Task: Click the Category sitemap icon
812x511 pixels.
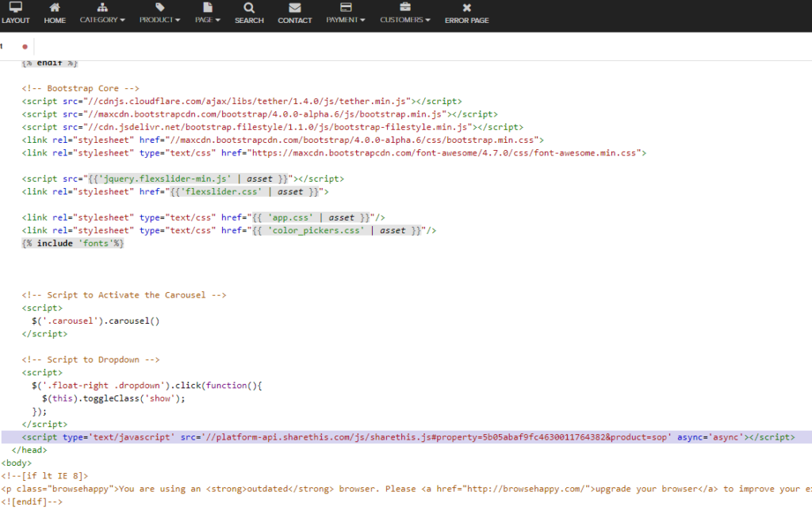Action: (x=102, y=7)
